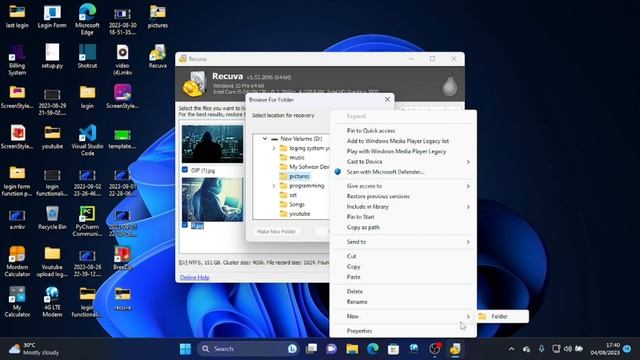
Task: Open PyCharm Community desktop shortcut
Action: pos(87,221)
